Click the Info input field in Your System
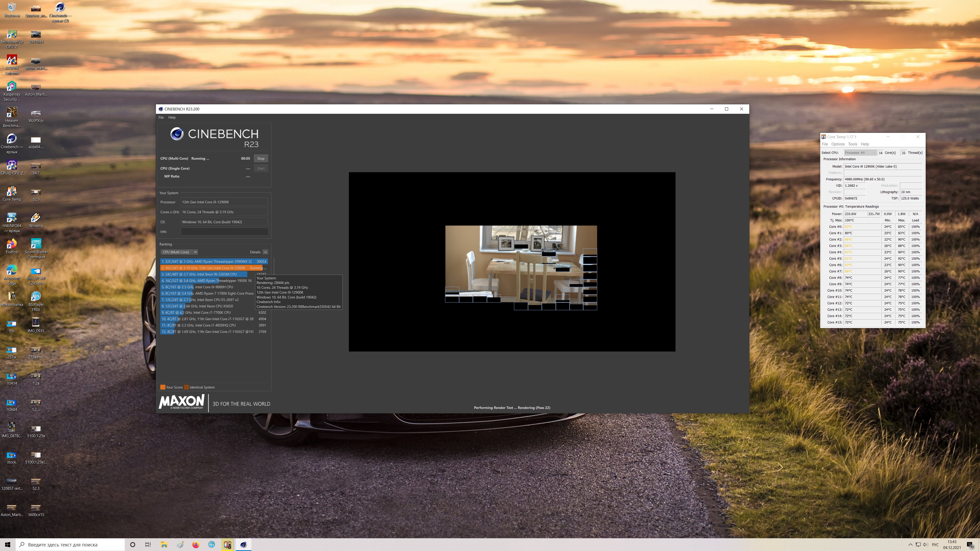This screenshot has height=551, width=980. click(224, 232)
